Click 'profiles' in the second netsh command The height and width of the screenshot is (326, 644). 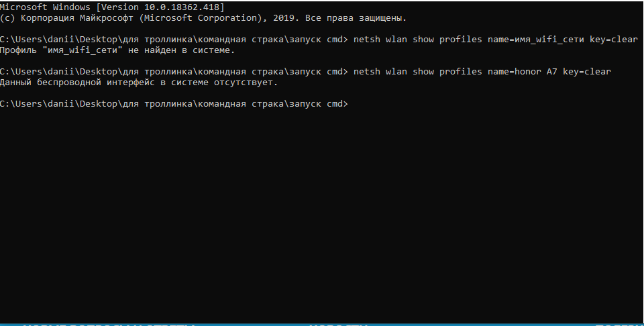click(460, 72)
